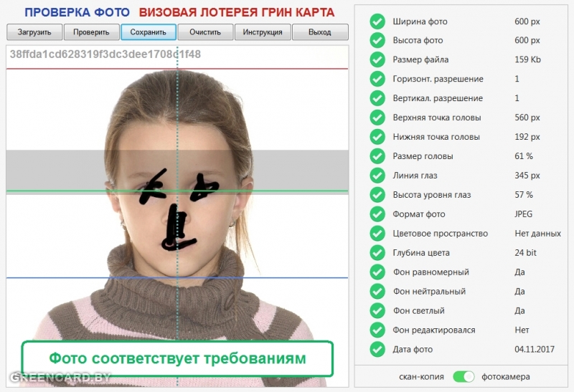Click checkmark beside Фон нейтральный
The width and height of the screenshot is (574, 392).
377,292
